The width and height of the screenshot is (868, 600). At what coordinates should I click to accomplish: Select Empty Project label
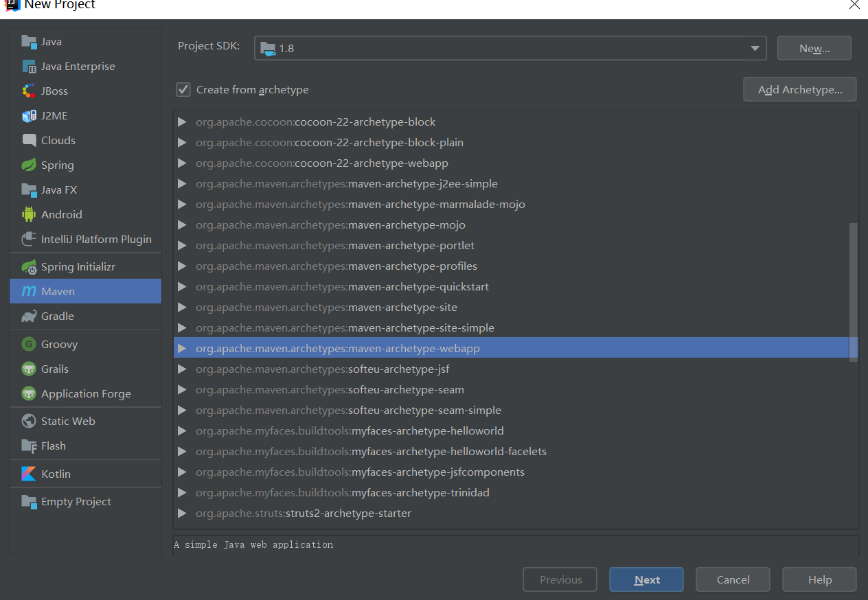[76, 501]
